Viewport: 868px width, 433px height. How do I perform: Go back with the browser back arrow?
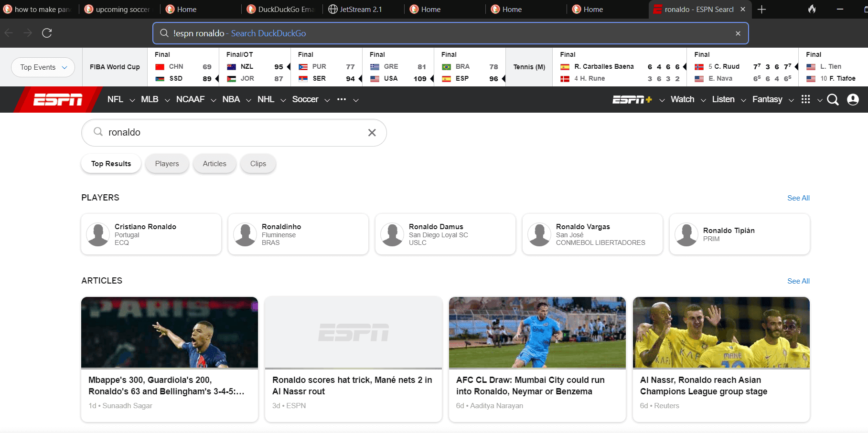point(9,33)
